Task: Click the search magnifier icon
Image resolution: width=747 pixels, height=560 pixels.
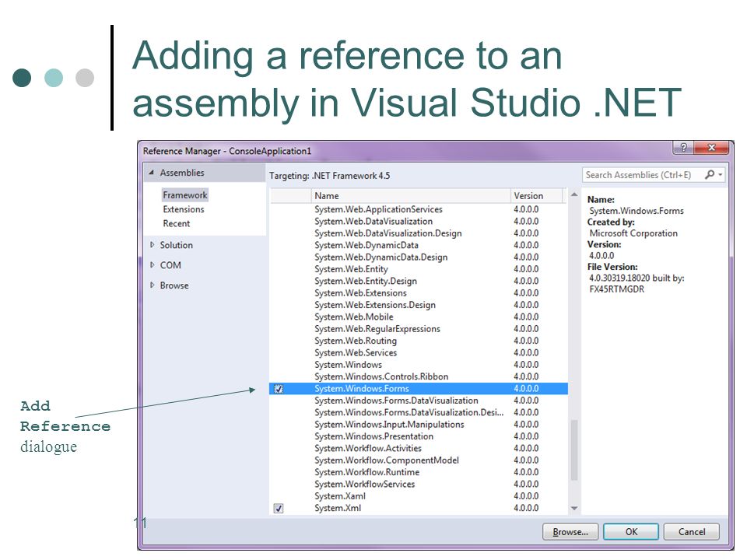Action: (x=710, y=175)
